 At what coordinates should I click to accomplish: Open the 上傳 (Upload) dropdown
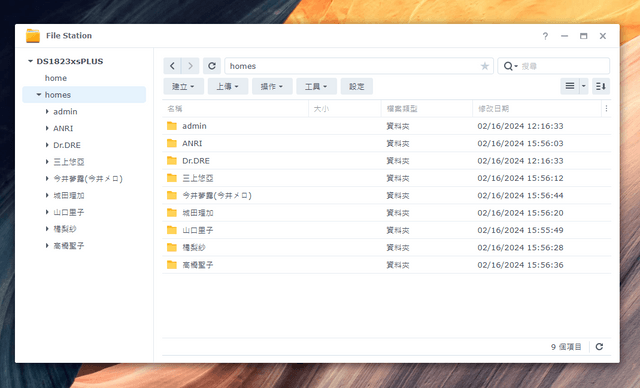click(x=228, y=86)
